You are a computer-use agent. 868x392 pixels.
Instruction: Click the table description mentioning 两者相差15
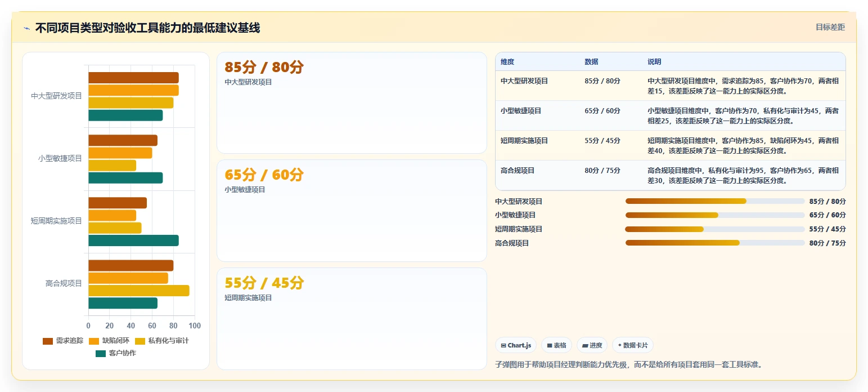[x=743, y=86]
